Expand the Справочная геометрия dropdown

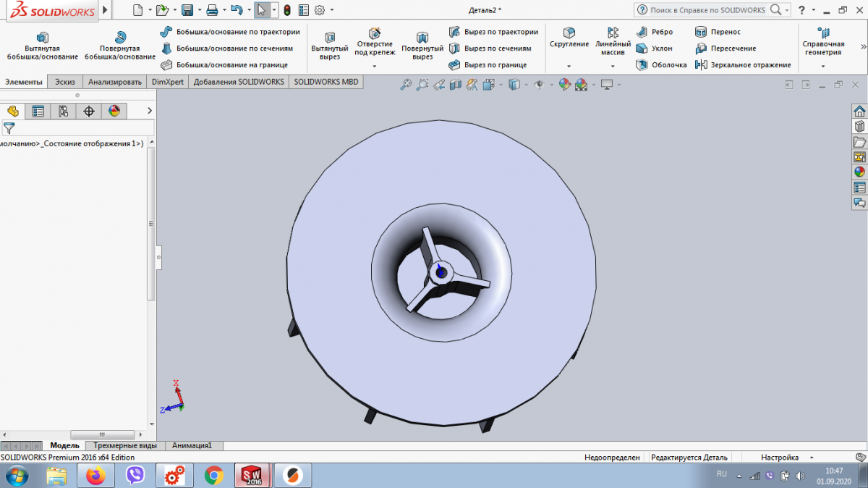click(x=823, y=66)
